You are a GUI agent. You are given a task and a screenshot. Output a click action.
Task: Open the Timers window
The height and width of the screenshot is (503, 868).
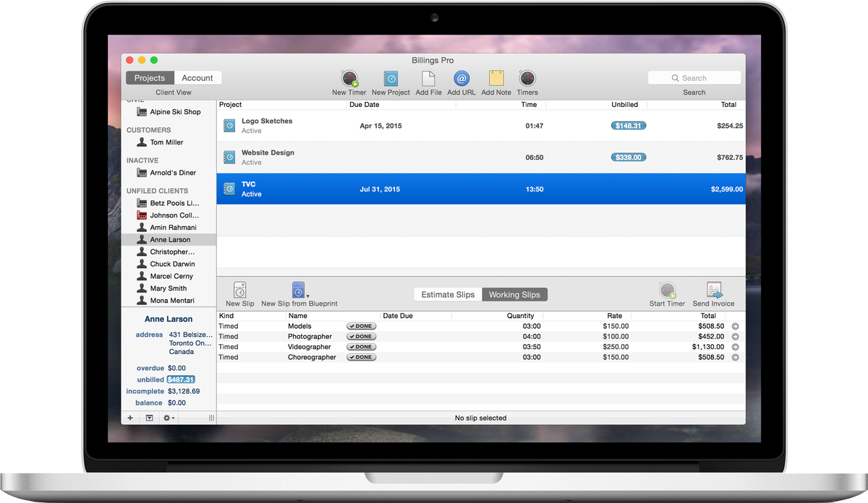pyautogui.click(x=527, y=78)
